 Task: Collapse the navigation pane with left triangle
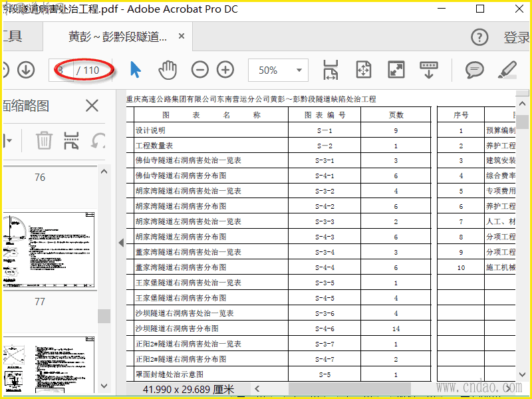point(121,243)
